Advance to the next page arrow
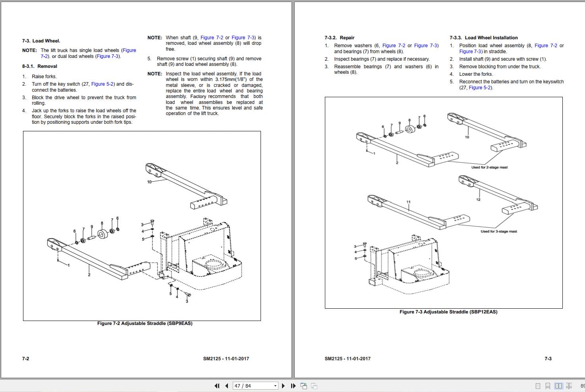The image size is (585, 392). [283, 386]
